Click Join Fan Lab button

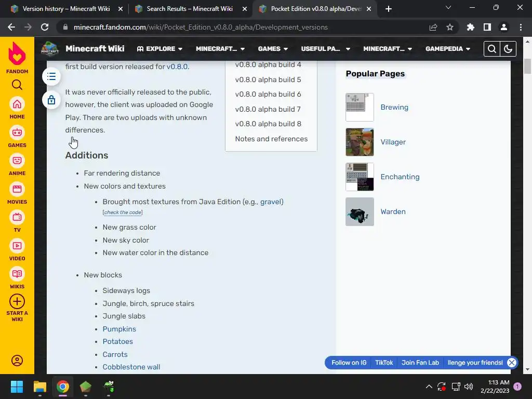420,363
